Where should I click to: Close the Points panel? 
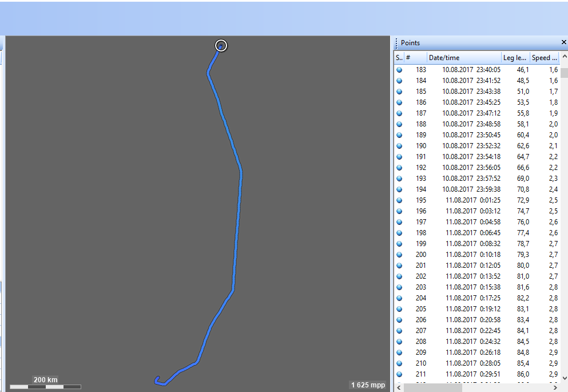[563, 43]
